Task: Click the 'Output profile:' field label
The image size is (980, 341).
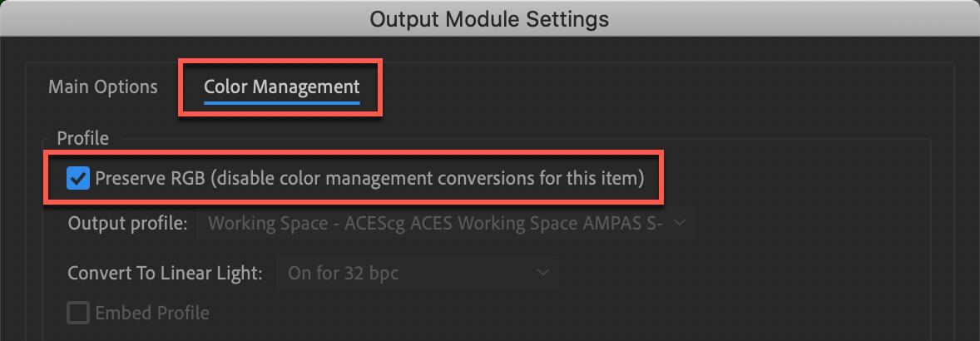Action: pos(128,223)
